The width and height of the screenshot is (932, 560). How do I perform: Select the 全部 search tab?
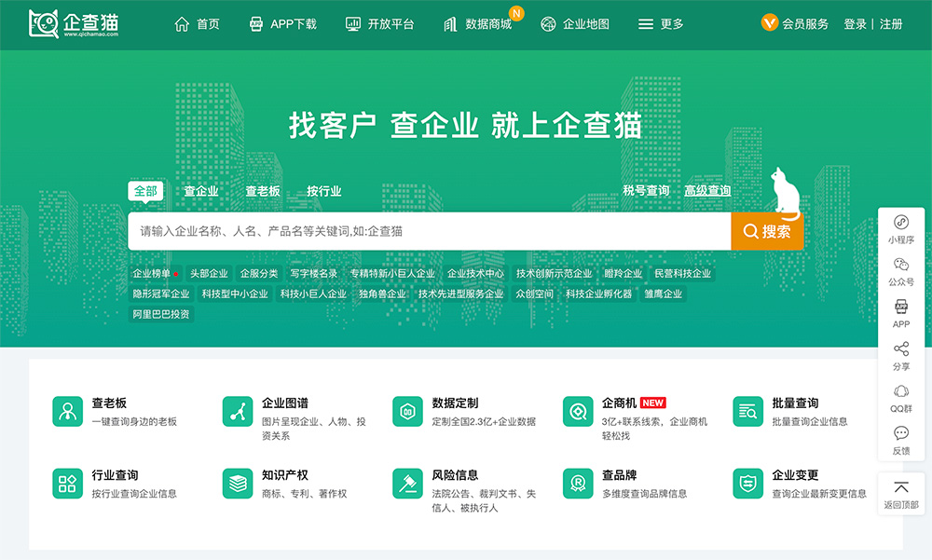(x=145, y=191)
